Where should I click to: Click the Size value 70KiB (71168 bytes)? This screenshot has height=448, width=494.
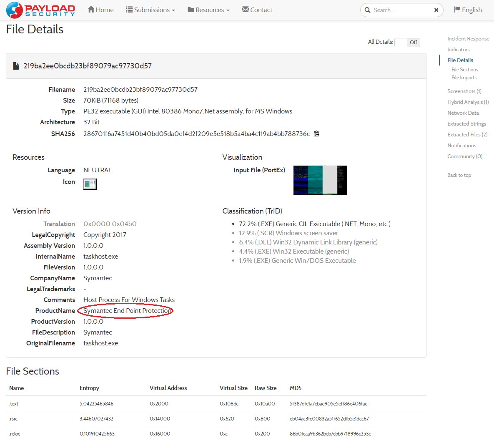[x=110, y=100]
